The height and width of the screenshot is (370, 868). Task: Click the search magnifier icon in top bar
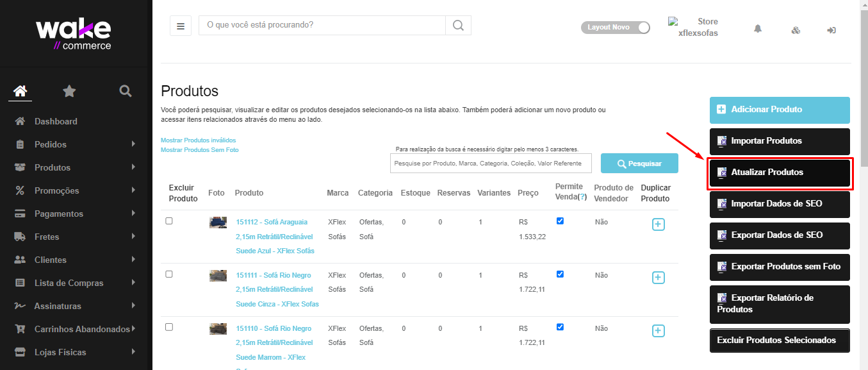458,26
